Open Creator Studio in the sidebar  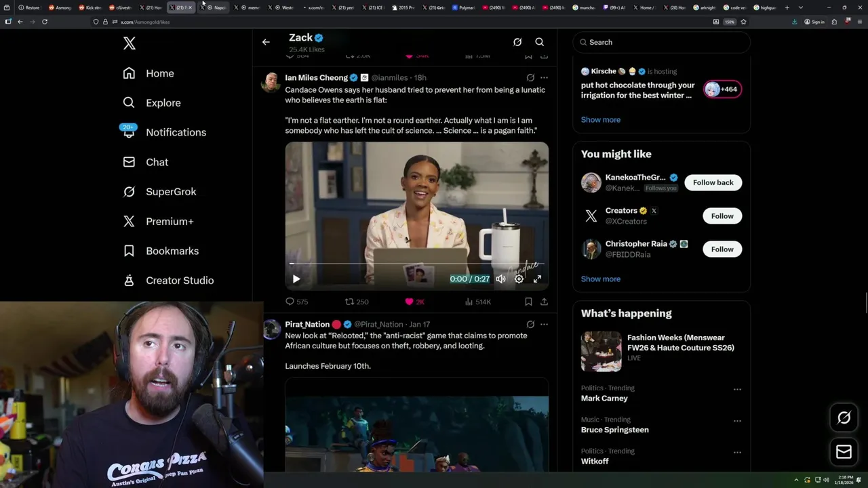168,280
